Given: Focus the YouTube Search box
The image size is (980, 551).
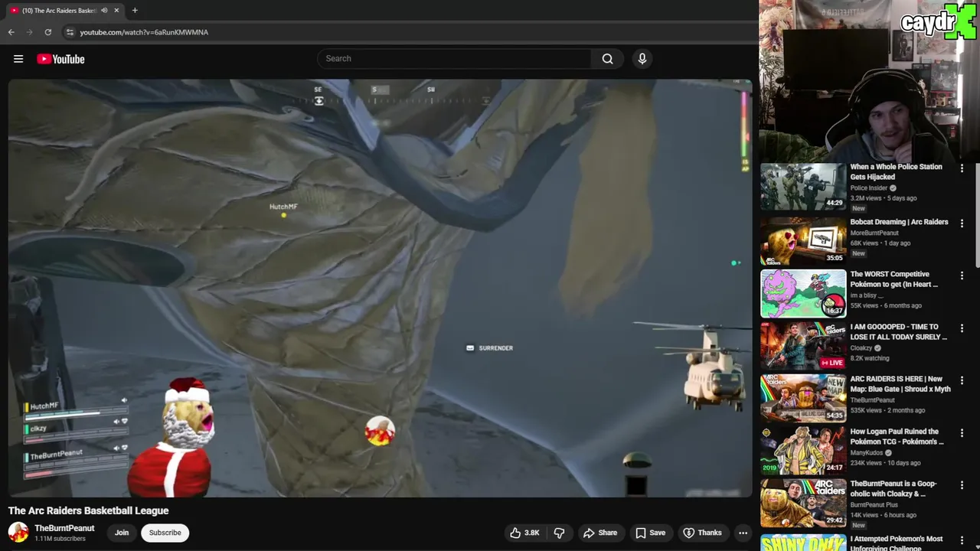Looking at the screenshot, I should pyautogui.click(x=454, y=59).
